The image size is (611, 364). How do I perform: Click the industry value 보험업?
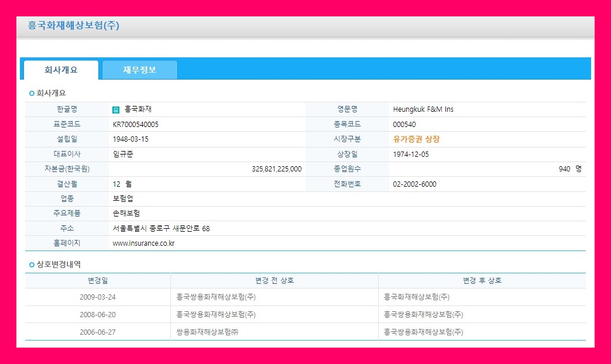coord(123,199)
